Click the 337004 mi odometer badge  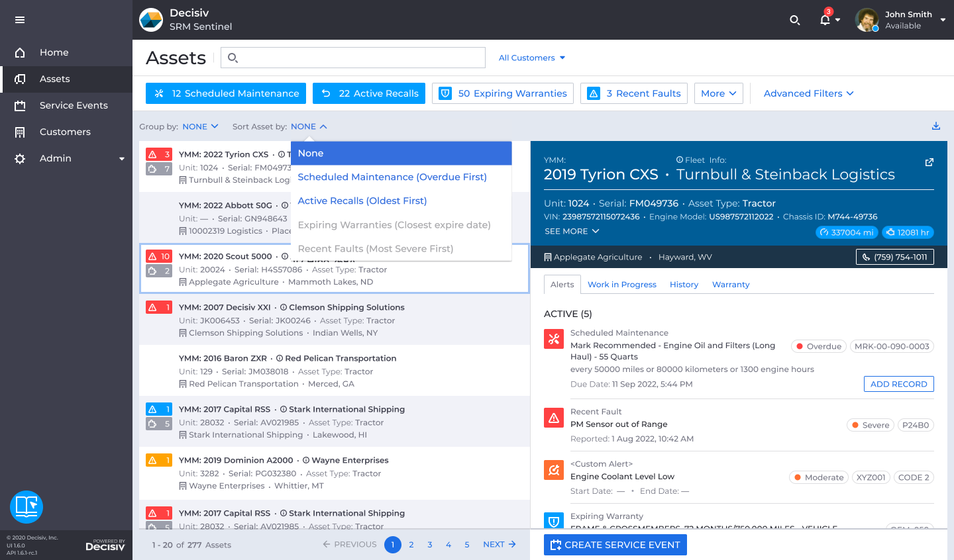847,232
